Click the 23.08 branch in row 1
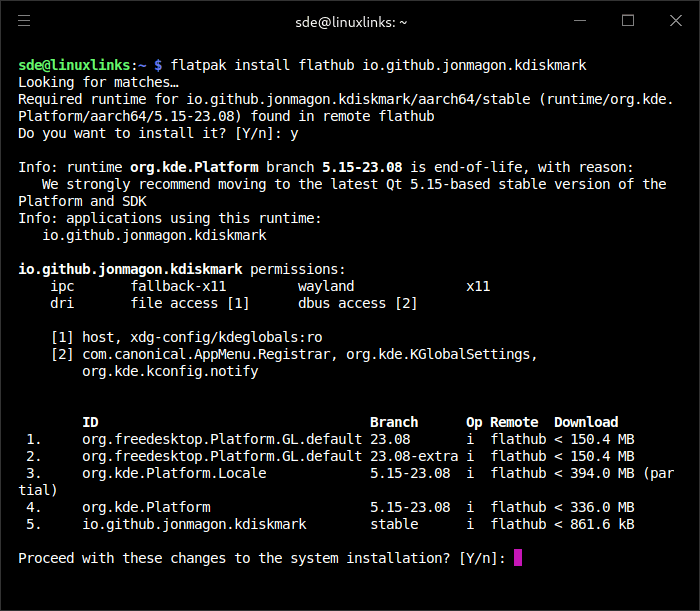This screenshot has width=700, height=611. [390, 439]
